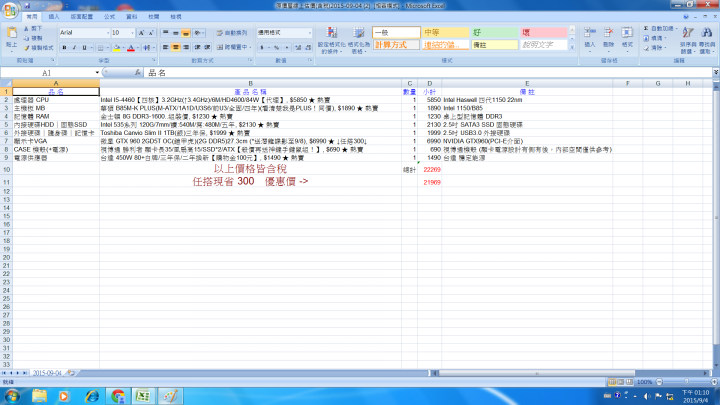720x405 pixels.
Task: Open Conditional Formatting menu
Action: (x=331, y=40)
